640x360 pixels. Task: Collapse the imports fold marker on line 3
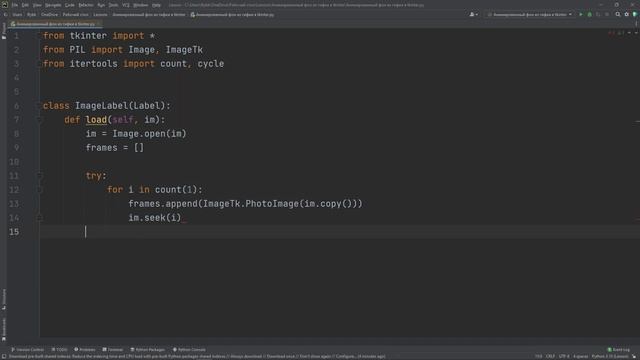40,64
